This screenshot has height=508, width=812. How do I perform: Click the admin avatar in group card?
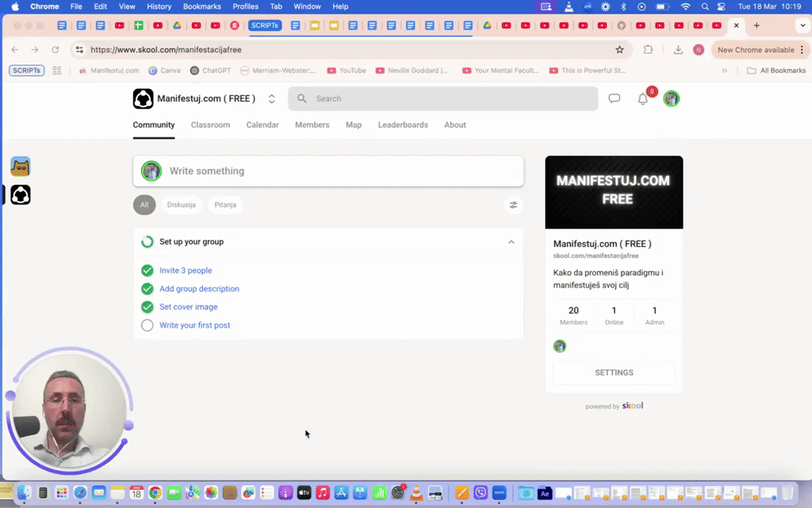(560, 346)
